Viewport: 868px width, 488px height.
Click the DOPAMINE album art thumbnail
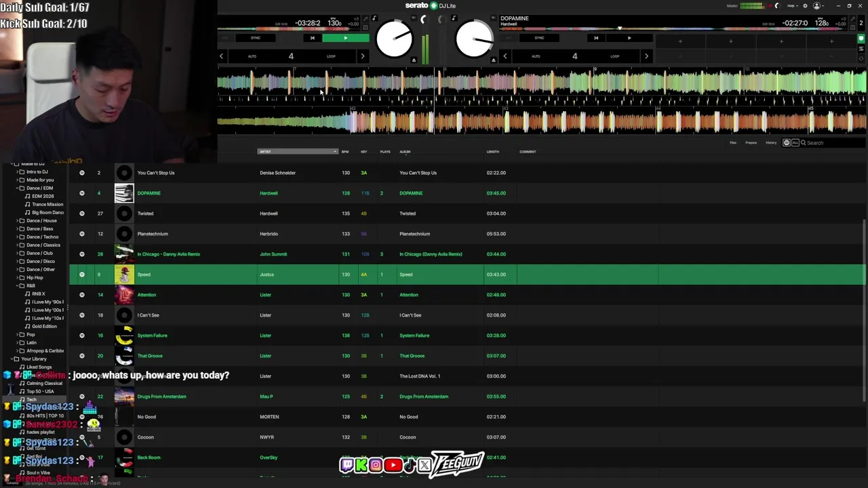124,193
